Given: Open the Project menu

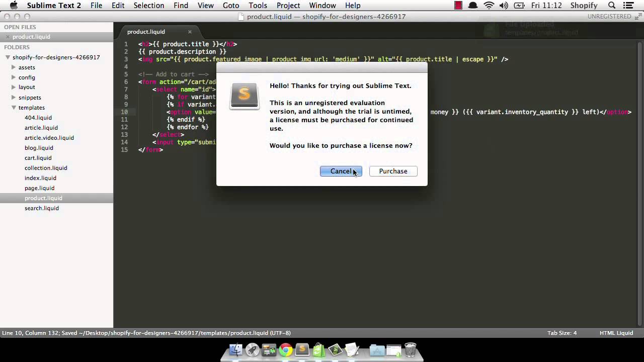Looking at the screenshot, I should (x=288, y=6).
